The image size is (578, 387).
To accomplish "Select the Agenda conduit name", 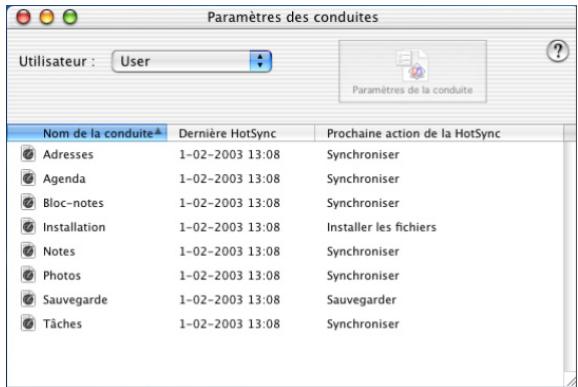I will point(64,179).
